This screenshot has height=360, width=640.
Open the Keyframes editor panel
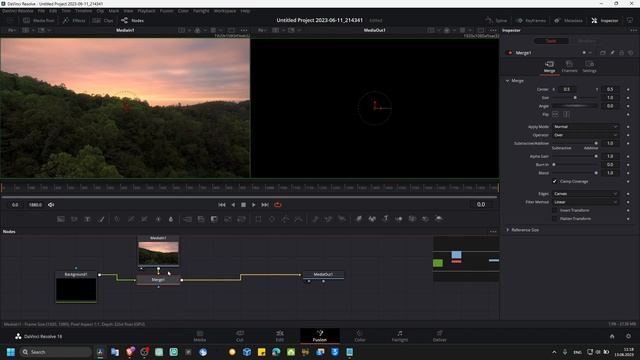tap(531, 20)
